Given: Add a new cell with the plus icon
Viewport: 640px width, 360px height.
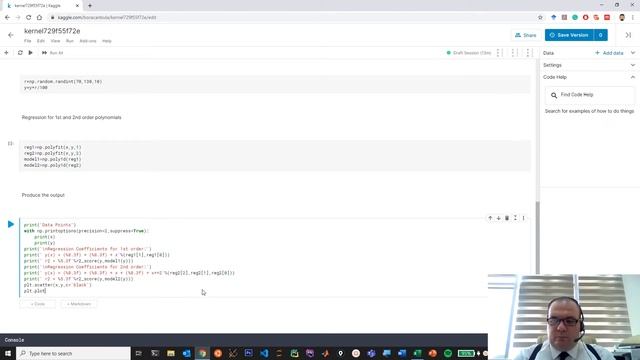Looking at the screenshot, I should tap(6, 53).
